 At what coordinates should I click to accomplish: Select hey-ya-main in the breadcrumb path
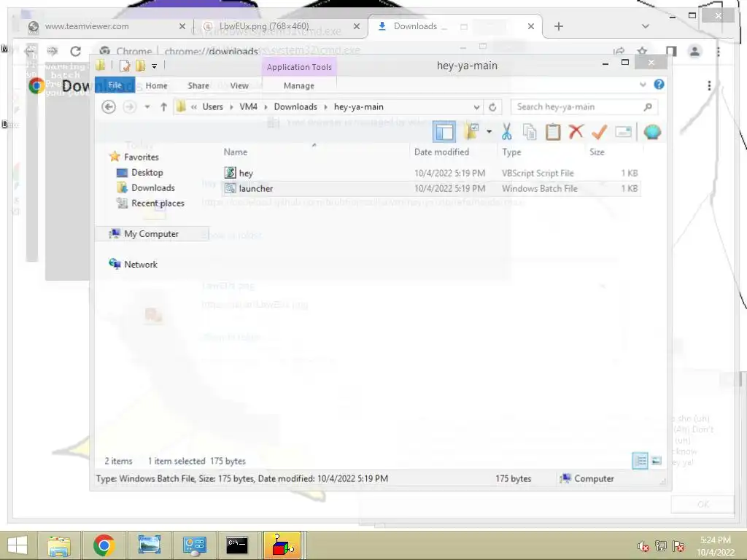pyautogui.click(x=359, y=106)
